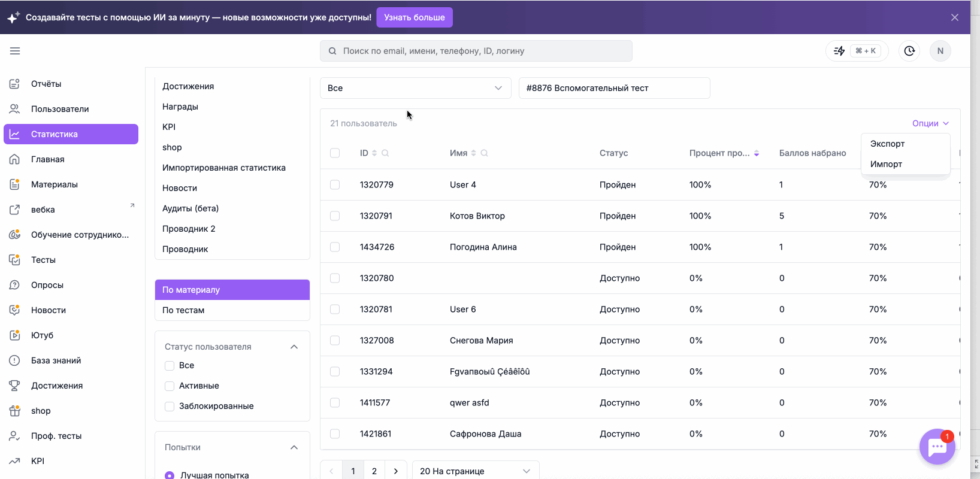Open the hamburger sidebar menu icon

point(15,51)
